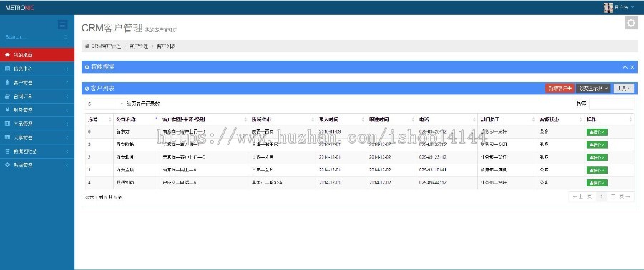Sort the table by the 公司名称 column
Viewport: 644px width, 270px height.
click(x=137, y=119)
